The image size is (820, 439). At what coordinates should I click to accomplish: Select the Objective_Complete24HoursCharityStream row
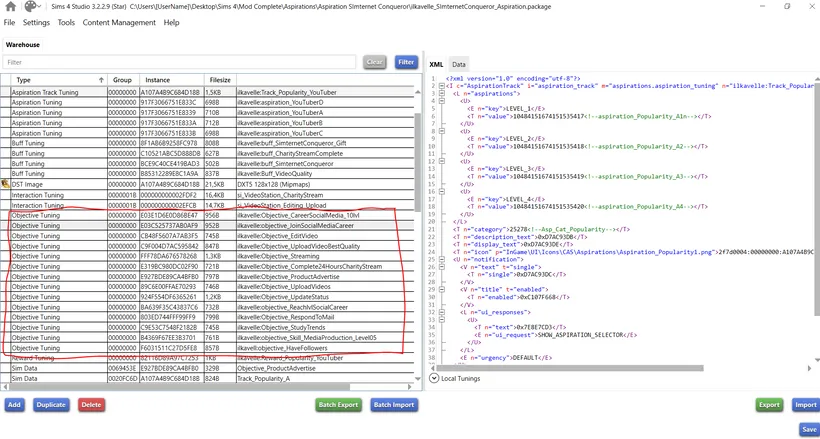tap(208, 266)
